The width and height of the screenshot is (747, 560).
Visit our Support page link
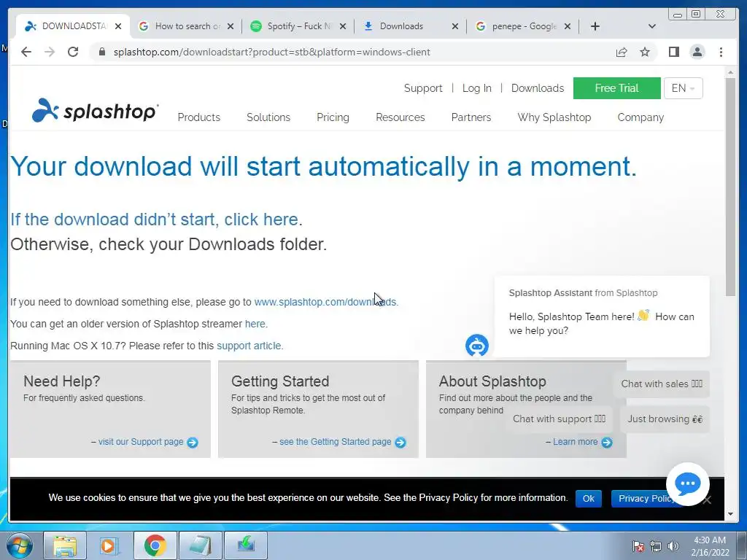coord(141,442)
